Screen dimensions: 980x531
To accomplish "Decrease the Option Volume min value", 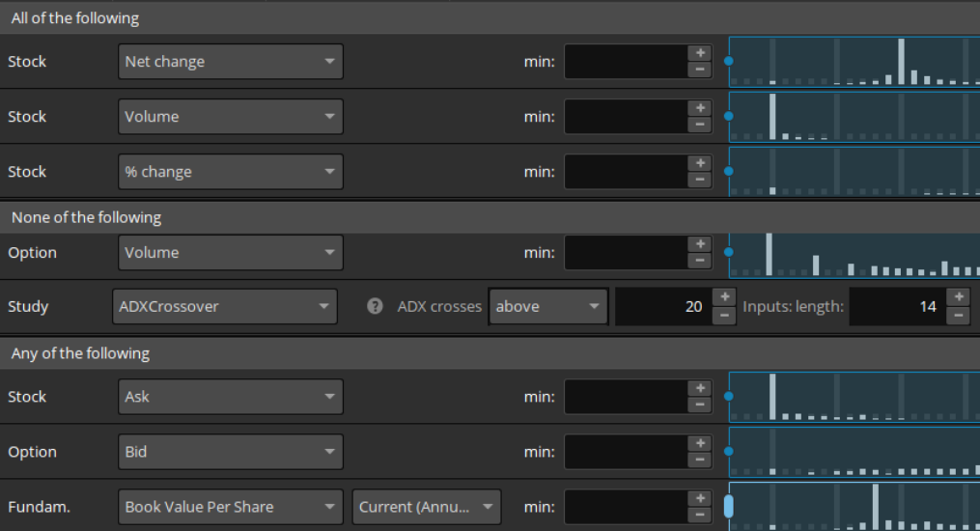I will pyautogui.click(x=700, y=261).
